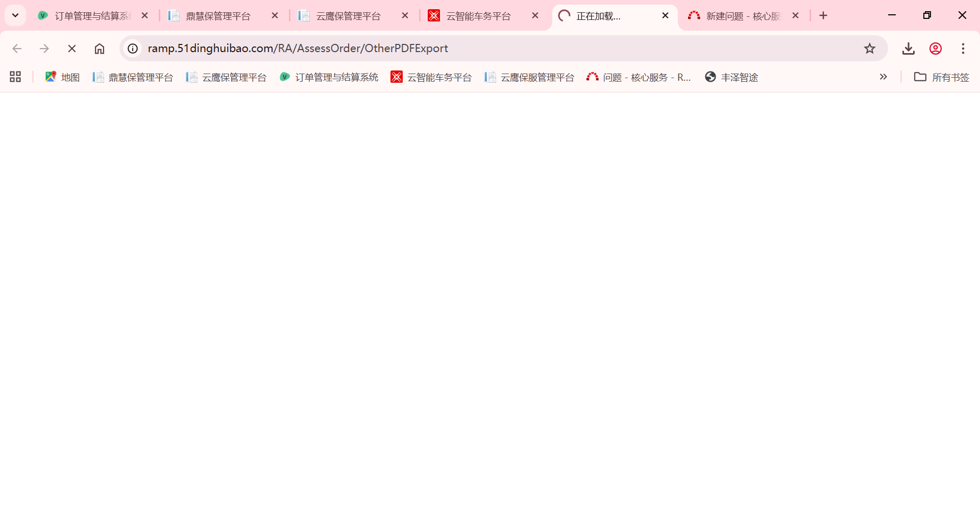980x521 pixels.
Task: Stop loading the page
Action: tap(72, 49)
